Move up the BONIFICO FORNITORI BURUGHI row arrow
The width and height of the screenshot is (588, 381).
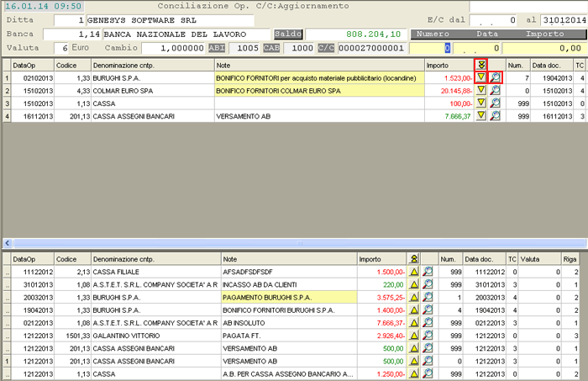point(413,310)
